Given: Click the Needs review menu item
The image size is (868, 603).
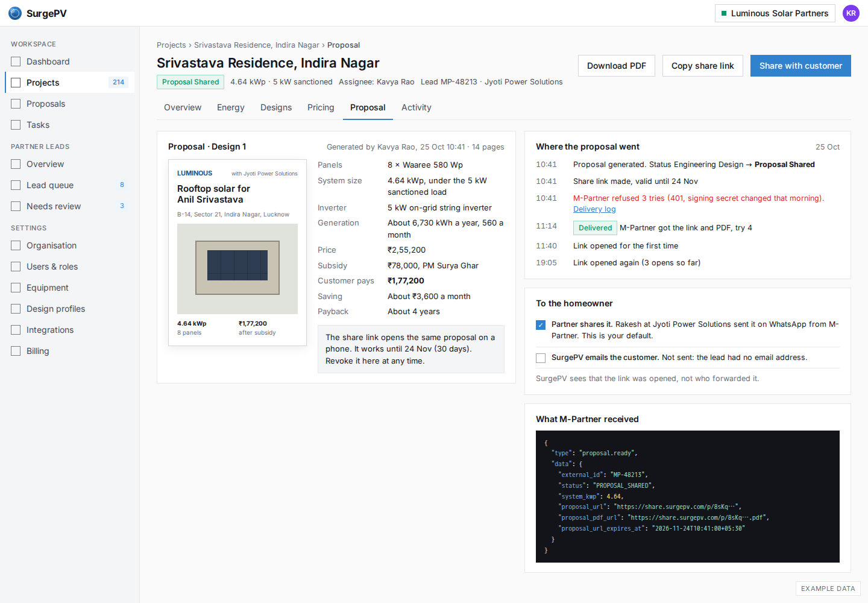Looking at the screenshot, I should coord(70,206).
